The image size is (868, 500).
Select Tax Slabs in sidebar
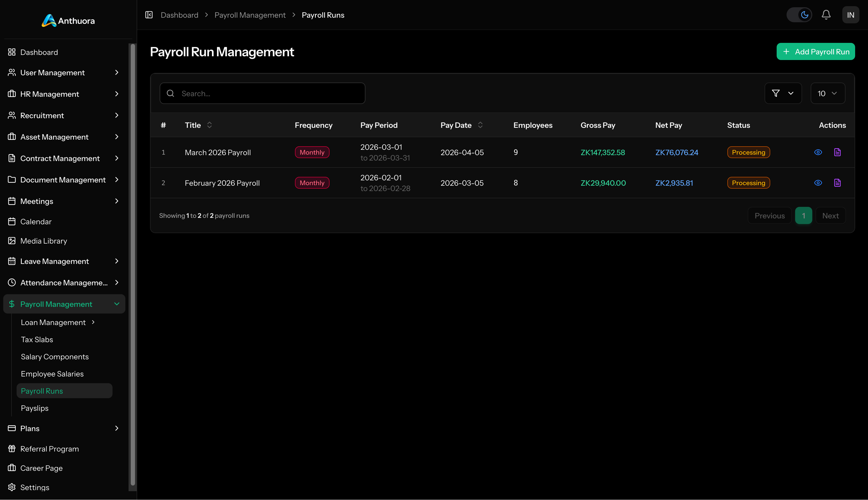pos(37,339)
